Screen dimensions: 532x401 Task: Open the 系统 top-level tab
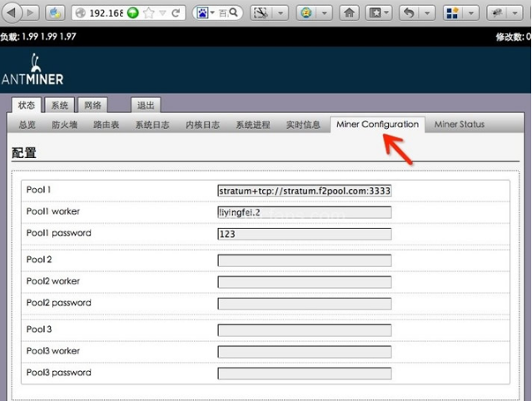click(x=59, y=106)
